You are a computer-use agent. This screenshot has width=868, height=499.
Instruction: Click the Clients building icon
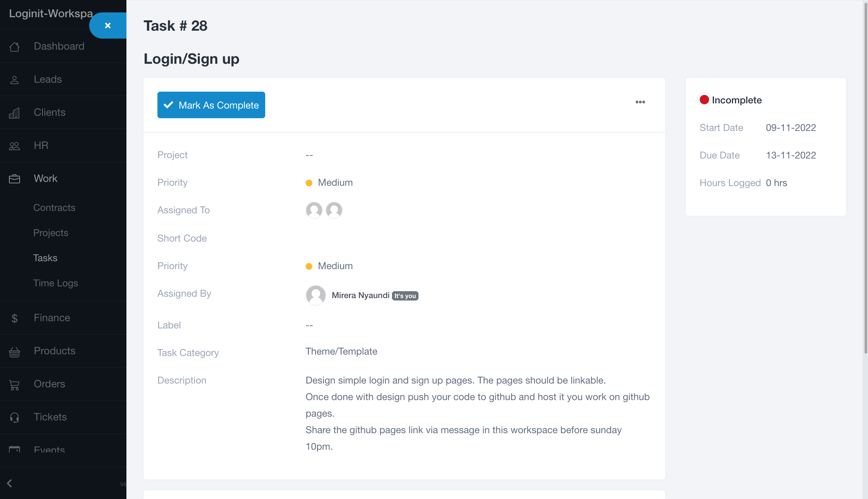pos(14,113)
